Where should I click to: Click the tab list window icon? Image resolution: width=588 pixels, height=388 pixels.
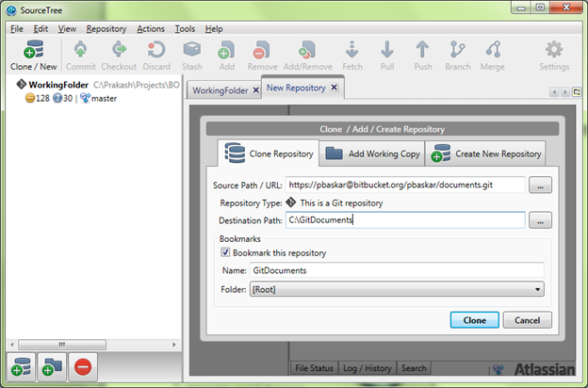coord(577,92)
